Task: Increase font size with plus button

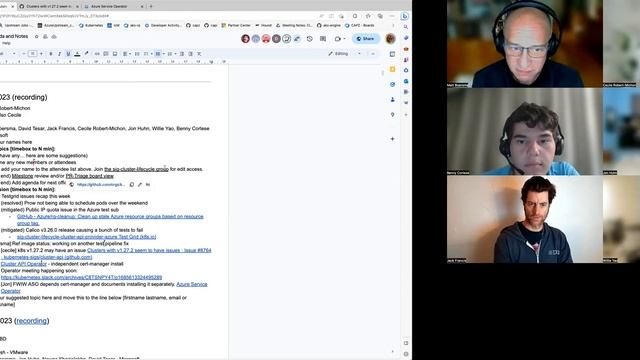Action: click(x=41, y=54)
